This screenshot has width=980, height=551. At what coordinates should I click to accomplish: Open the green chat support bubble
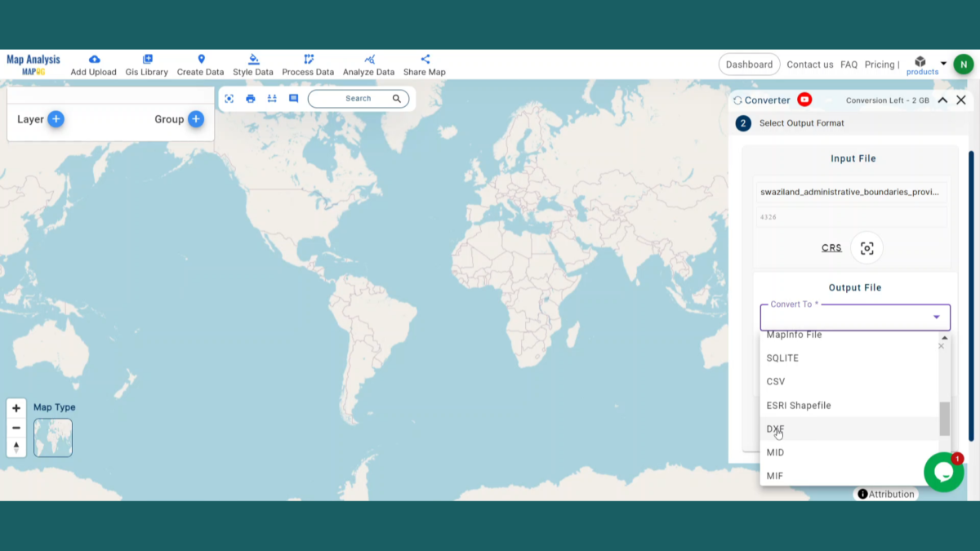(943, 472)
